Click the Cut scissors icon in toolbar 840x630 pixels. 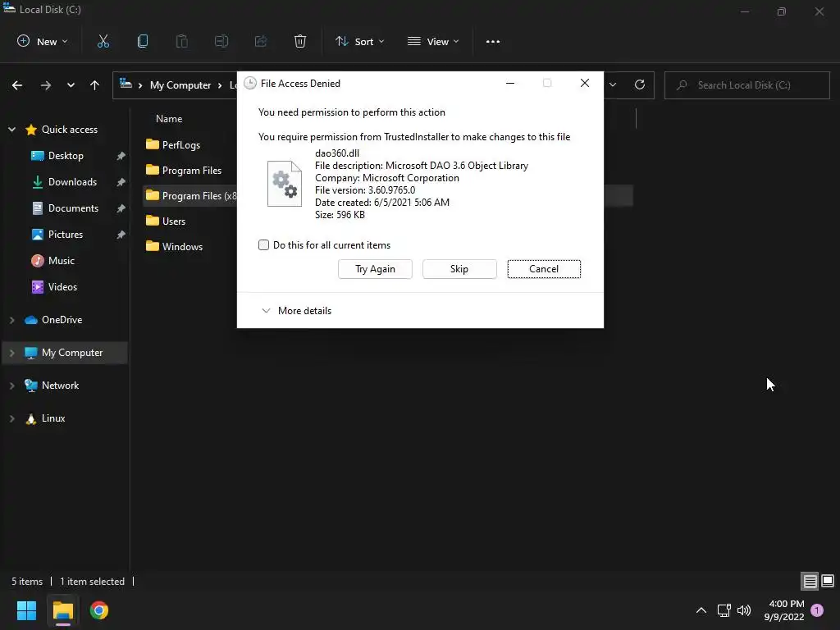[103, 41]
